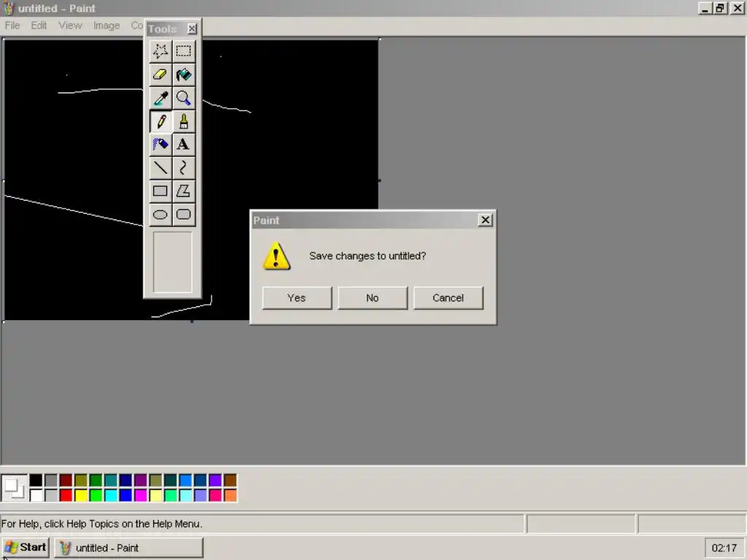The height and width of the screenshot is (560, 747).
Task: Select the straight Line tool
Action: [160, 168]
